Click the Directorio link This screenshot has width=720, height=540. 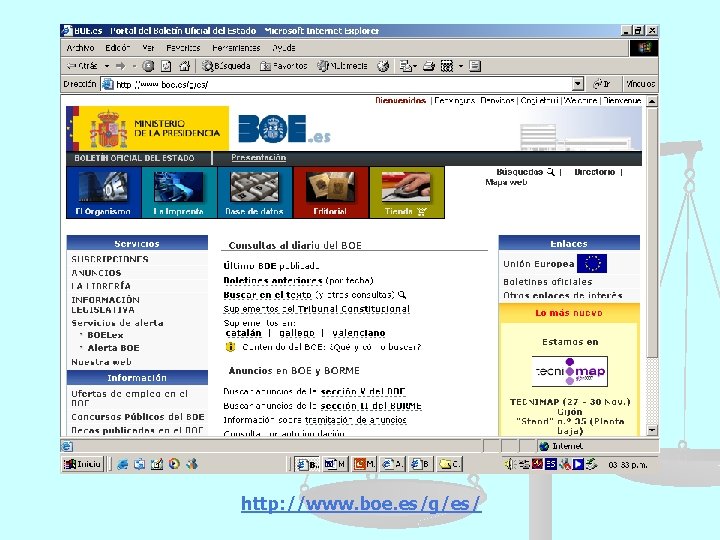point(594,172)
